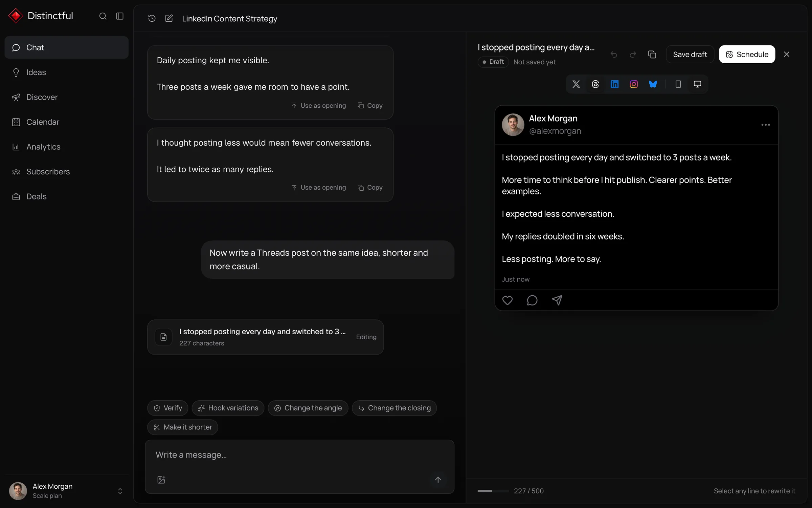This screenshot has height=508, width=812.
Task: Click the heart like icon on preview
Action: (507, 300)
